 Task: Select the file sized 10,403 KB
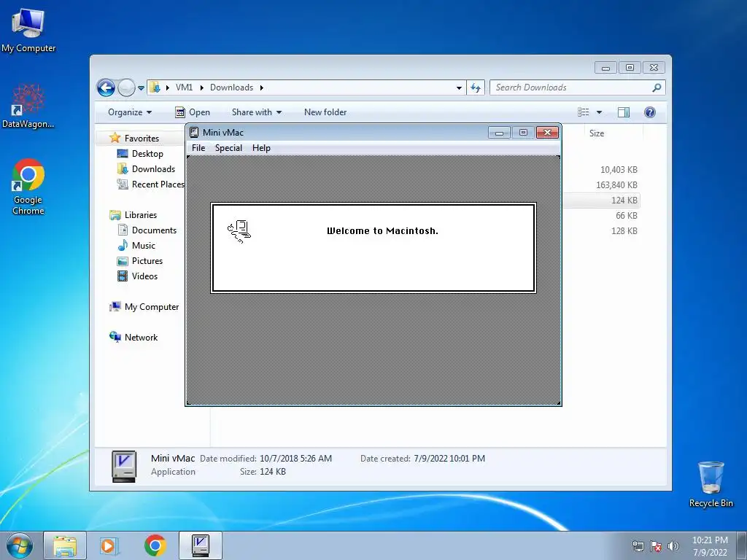pyautogui.click(x=619, y=170)
